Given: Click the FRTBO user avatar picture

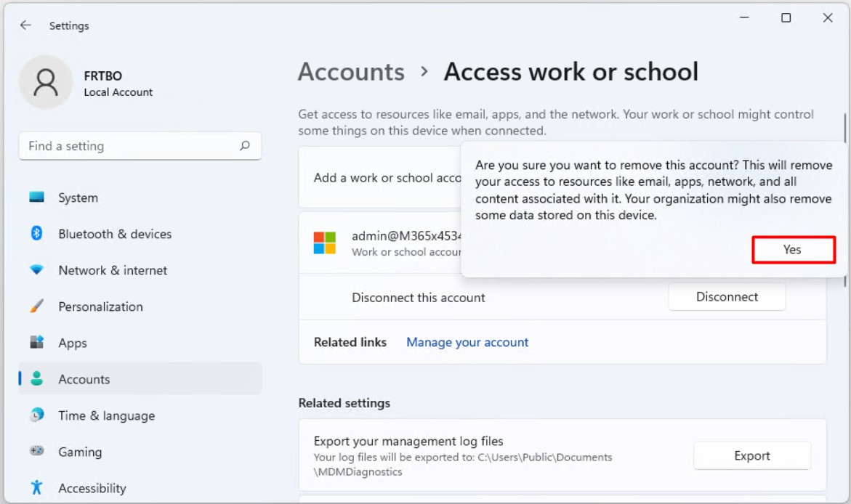Looking at the screenshot, I should (x=46, y=83).
